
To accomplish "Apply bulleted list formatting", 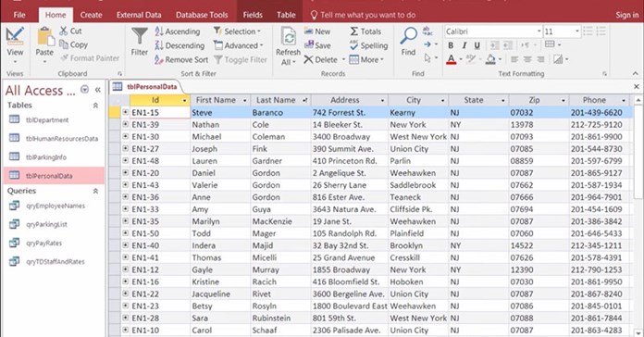I will point(588,31).
